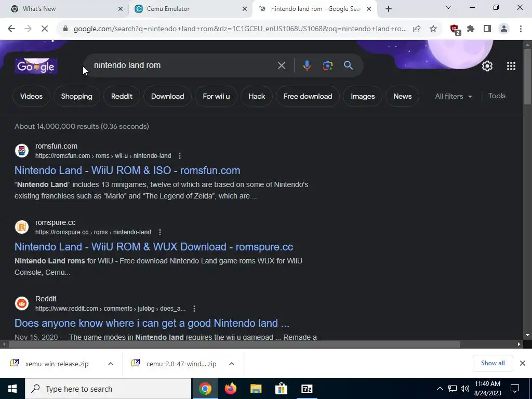Switch to News results
Viewport: 532px width, 399px height.
pyautogui.click(x=403, y=96)
